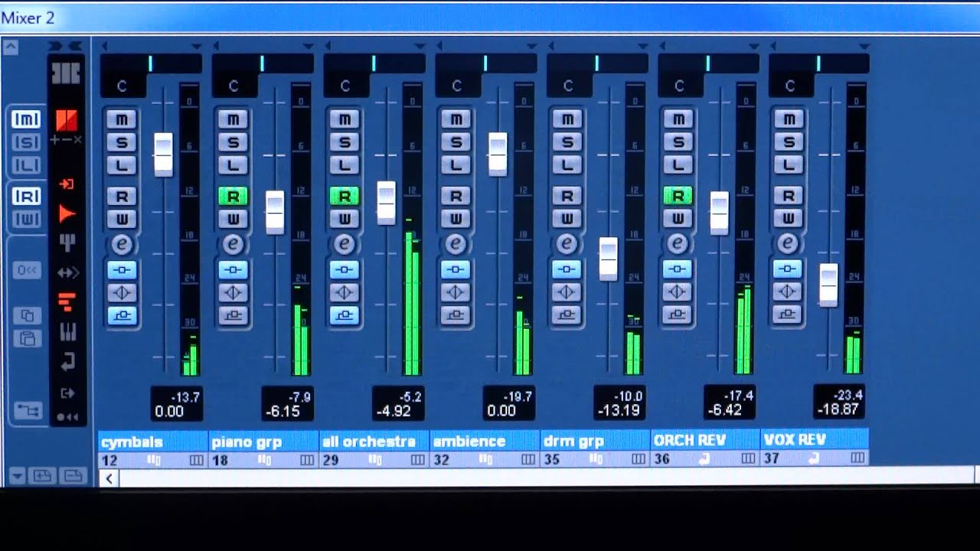Select the 'ambience' channel name
The image size is (980, 551).
470,442
